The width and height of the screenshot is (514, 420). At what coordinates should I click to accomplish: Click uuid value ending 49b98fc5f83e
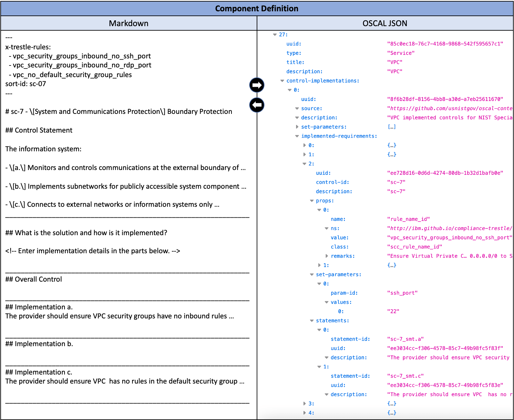[445, 385]
